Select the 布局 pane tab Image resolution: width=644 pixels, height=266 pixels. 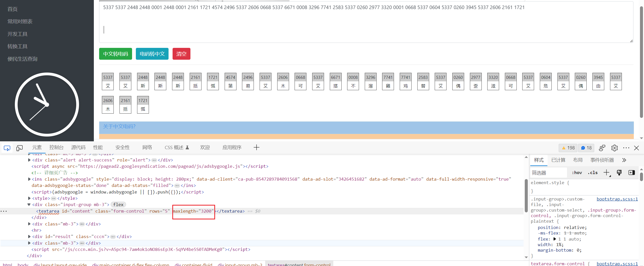coord(578,160)
